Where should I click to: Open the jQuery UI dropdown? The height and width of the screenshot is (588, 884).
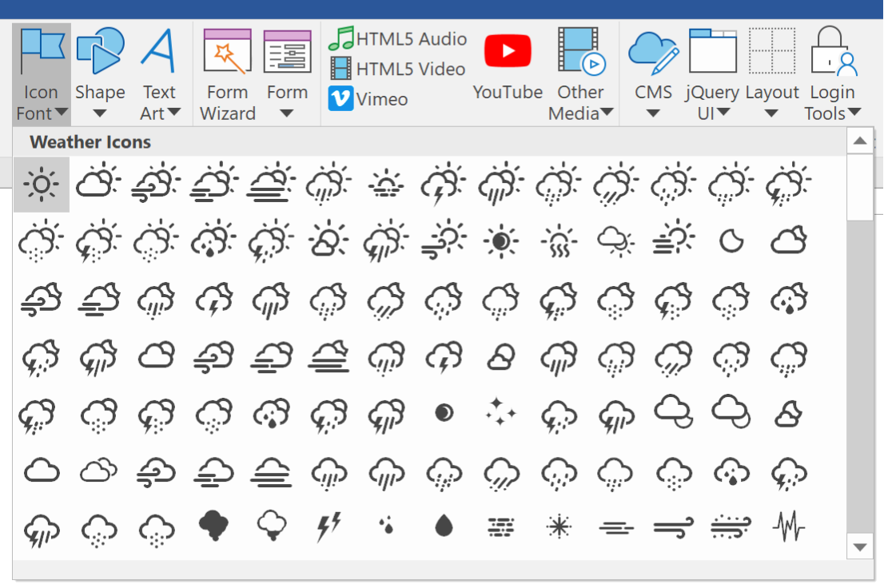(x=713, y=73)
